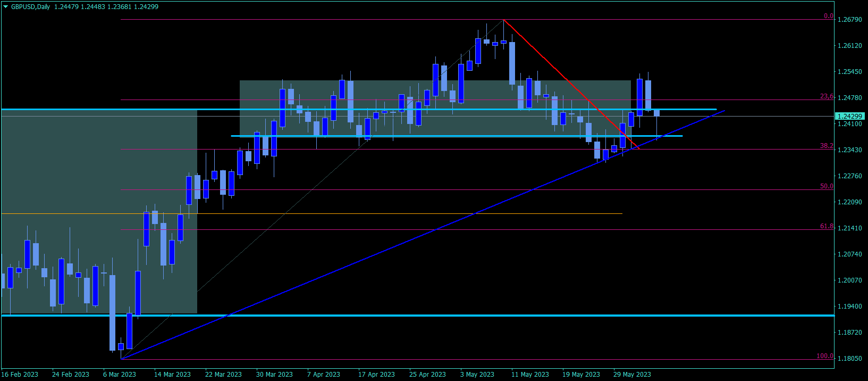The width and height of the screenshot is (868, 381).
Task: Click the 1.24780 price axis label
Action: click(850, 98)
